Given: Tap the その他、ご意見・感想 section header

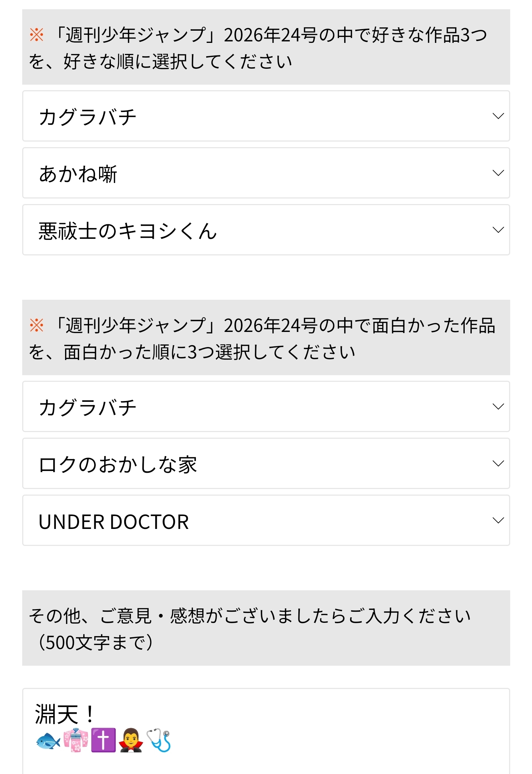Looking at the screenshot, I should 266,628.
